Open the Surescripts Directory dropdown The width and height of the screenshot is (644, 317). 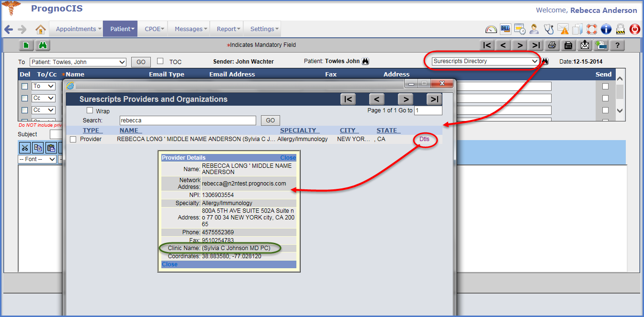coord(486,61)
